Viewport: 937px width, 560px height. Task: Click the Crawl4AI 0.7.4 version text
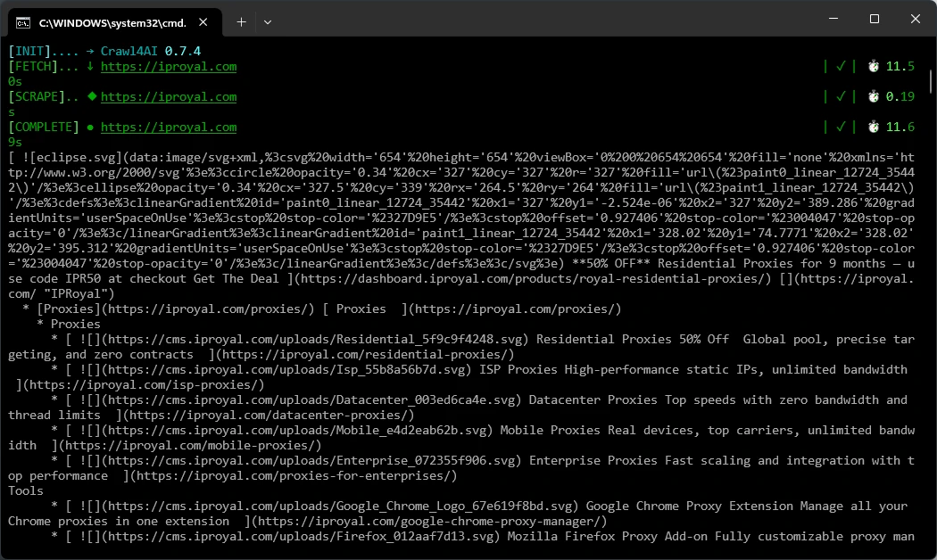150,51
